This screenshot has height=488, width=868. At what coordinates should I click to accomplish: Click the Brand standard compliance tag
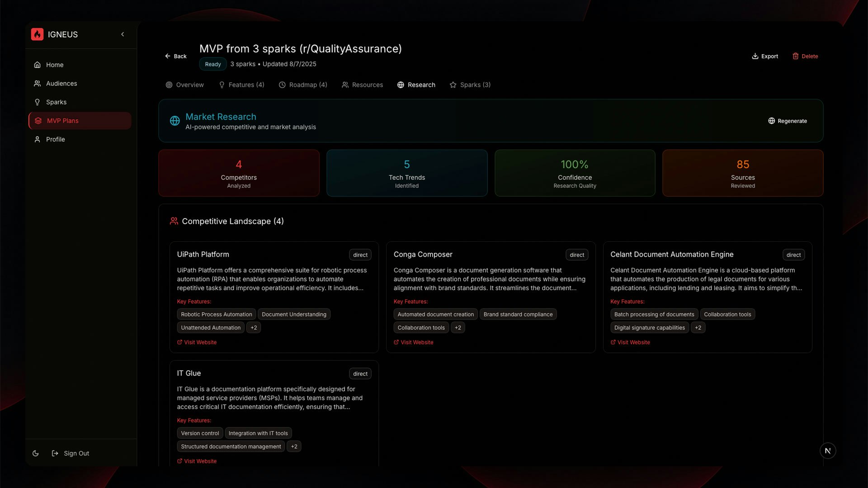click(x=518, y=314)
